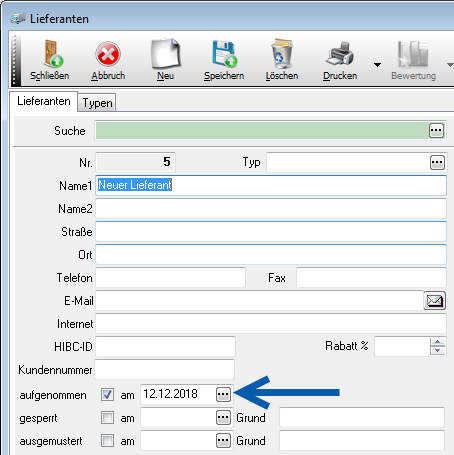The height and width of the screenshot is (455, 454).
Task: Select the Lieferanten tab
Action: pyautogui.click(x=44, y=101)
